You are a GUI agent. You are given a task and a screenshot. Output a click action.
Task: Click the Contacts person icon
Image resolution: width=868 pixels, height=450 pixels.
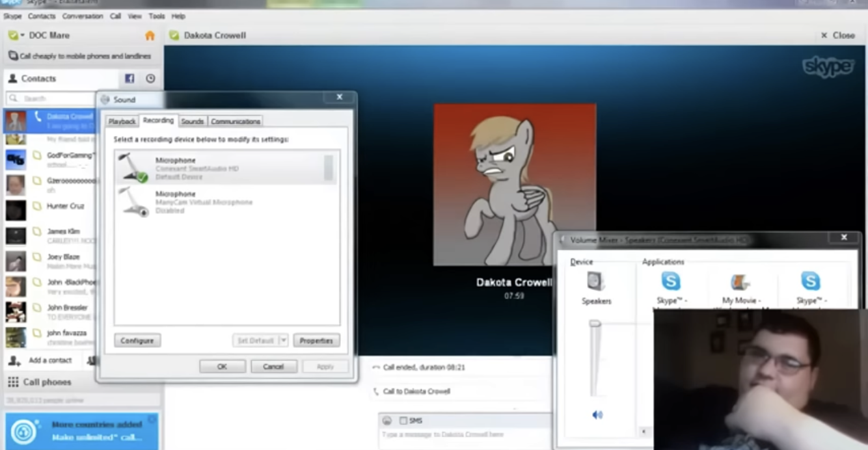click(x=12, y=79)
